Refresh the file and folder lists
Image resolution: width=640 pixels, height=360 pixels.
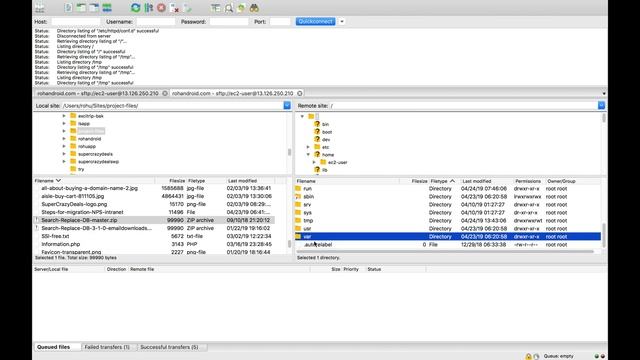136,8
